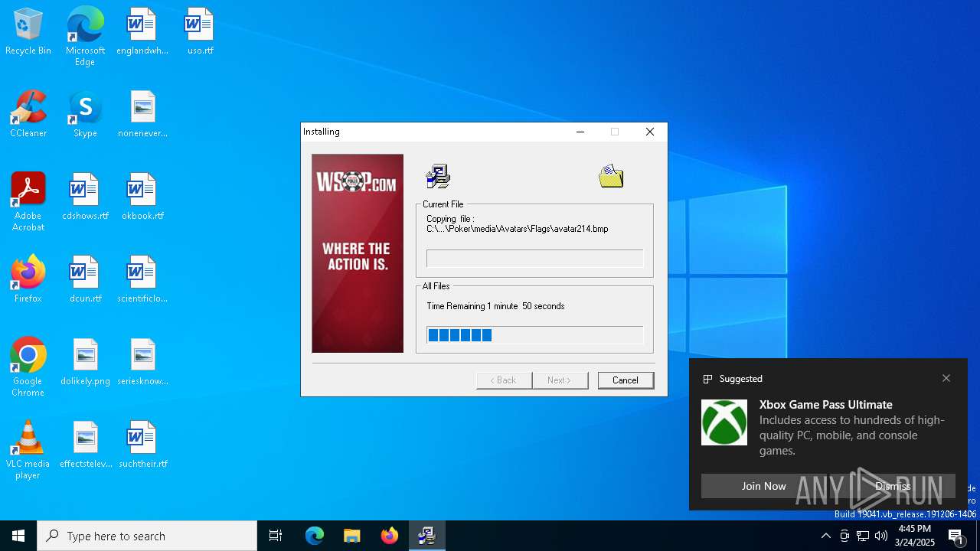This screenshot has width=980, height=551.
Task: Click the installer destination folder icon
Action: (611, 176)
